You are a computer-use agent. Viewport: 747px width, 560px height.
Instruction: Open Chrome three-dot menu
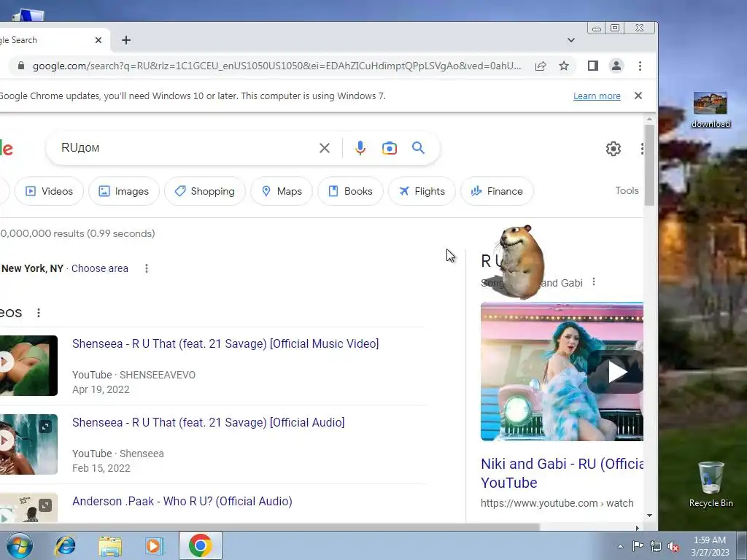click(x=640, y=66)
